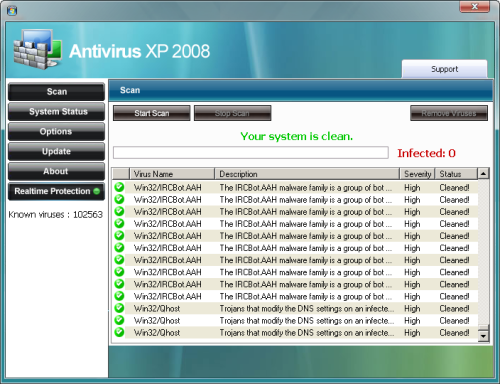Click the green check icon in the first IRCBot.AAH row
Viewport: 500px width, 384px height.
click(119, 187)
